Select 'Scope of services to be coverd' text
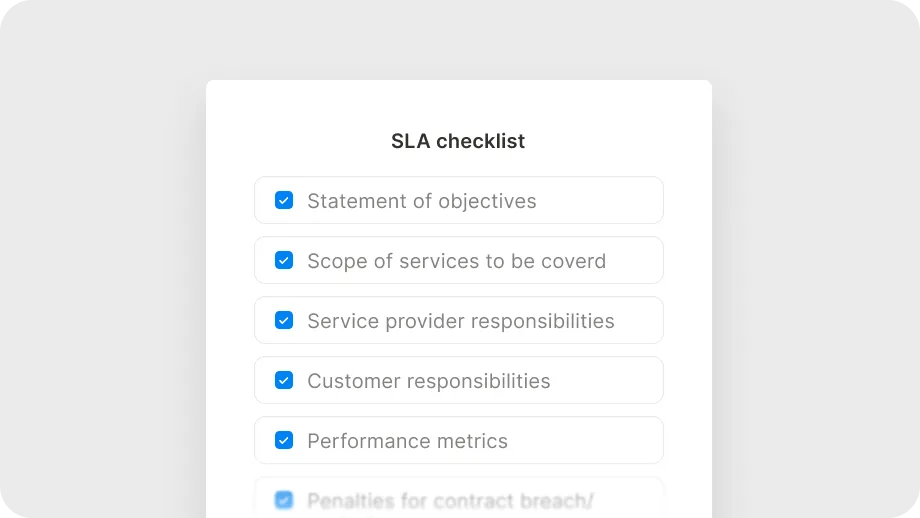The width and height of the screenshot is (920, 518). 456,261
